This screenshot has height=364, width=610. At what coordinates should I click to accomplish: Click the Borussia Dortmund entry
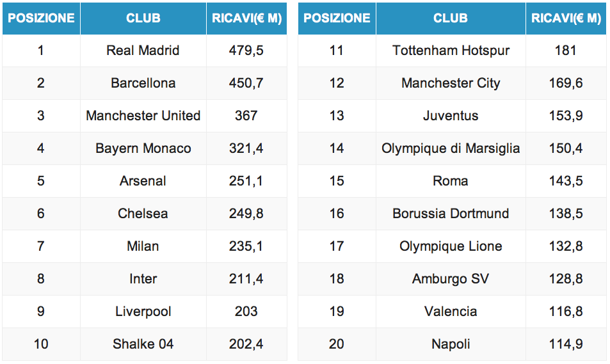(x=451, y=214)
